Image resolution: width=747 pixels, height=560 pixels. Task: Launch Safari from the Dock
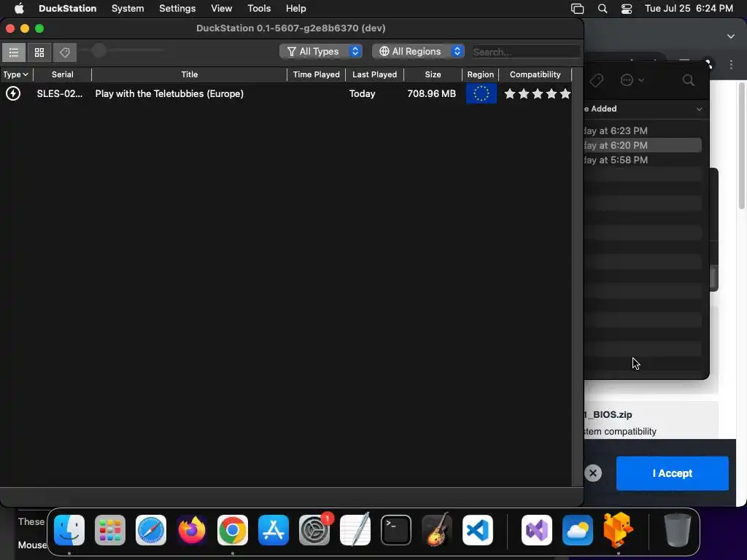151,530
